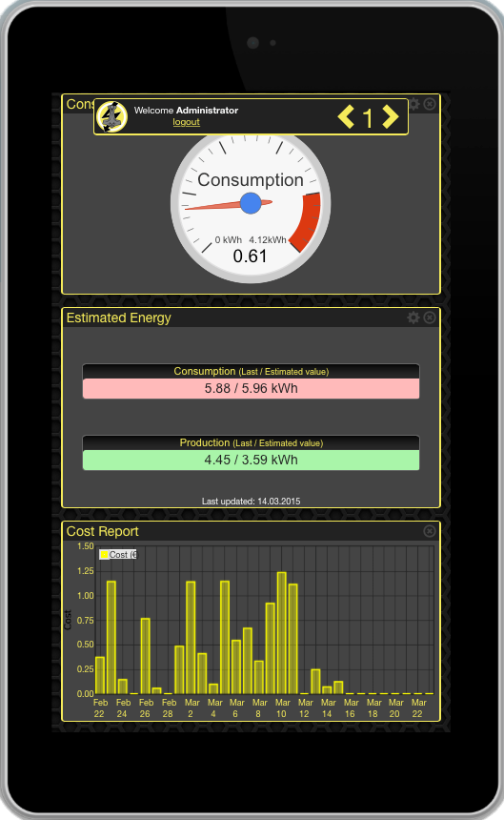Click the Cost legend label in chart
Screen dimensions: 504x820
click(x=122, y=554)
